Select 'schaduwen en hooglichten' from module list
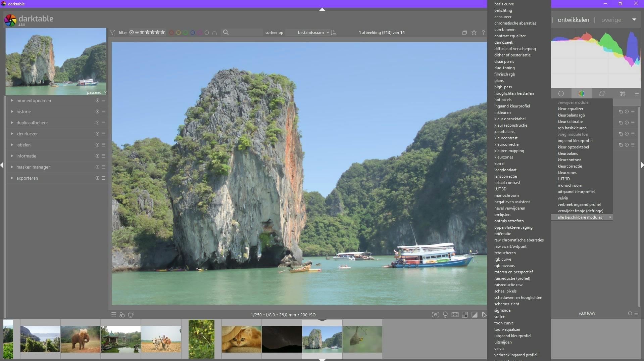Viewport: 644px width, 361px height. (519, 298)
